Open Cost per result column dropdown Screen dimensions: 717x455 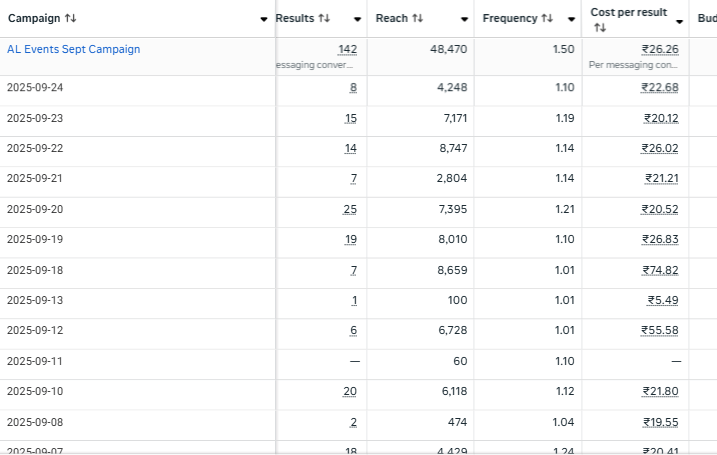680,20
